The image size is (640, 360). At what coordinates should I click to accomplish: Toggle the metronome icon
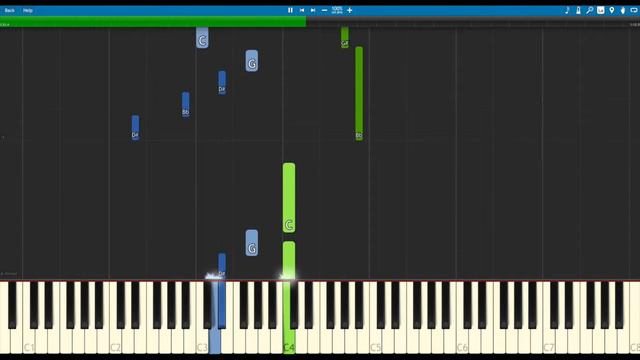[x=578, y=10]
